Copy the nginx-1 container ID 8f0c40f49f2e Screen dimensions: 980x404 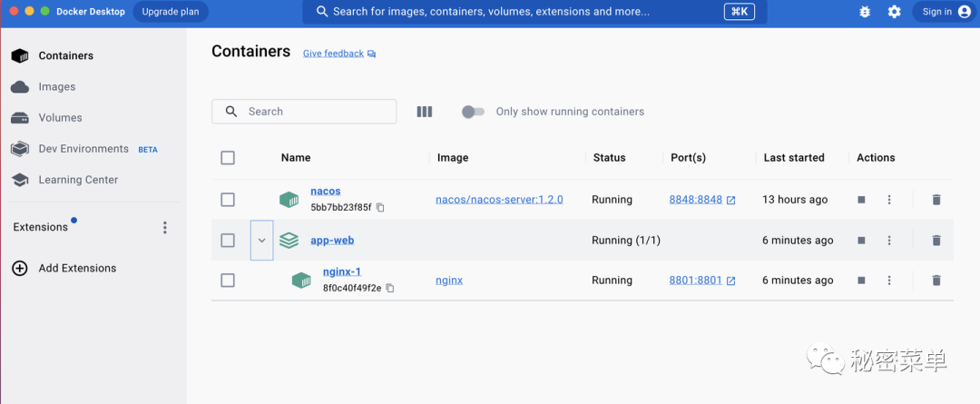click(390, 288)
